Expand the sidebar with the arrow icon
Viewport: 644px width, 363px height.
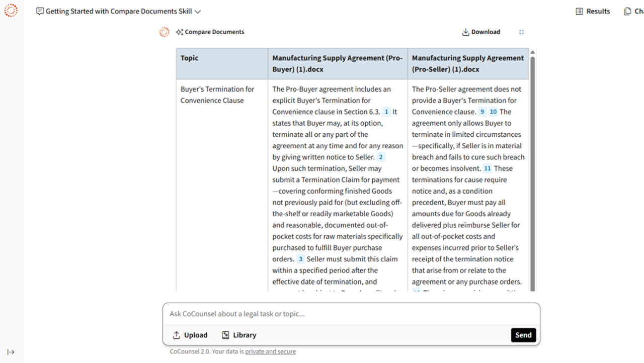(11, 352)
